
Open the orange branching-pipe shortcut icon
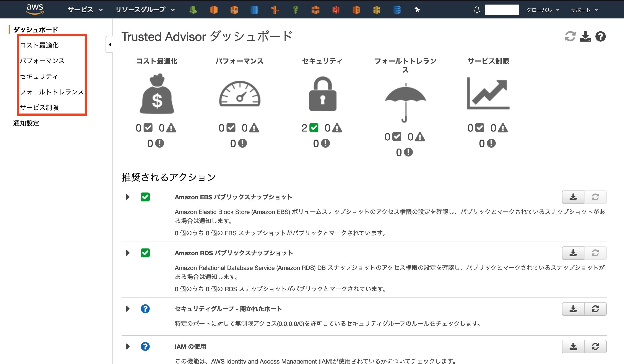pyautogui.click(x=275, y=10)
